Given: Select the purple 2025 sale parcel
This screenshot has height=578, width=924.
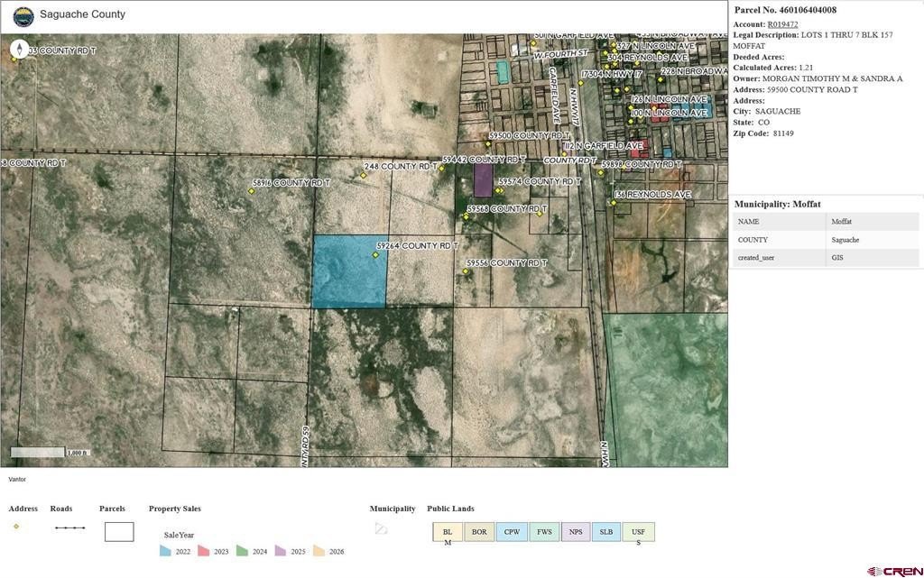Looking at the screenshot, I should (x=484, y=179).
